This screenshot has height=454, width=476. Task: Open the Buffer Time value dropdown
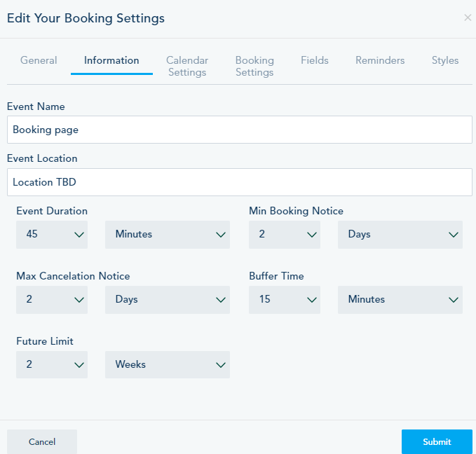(x=285, y=300)
